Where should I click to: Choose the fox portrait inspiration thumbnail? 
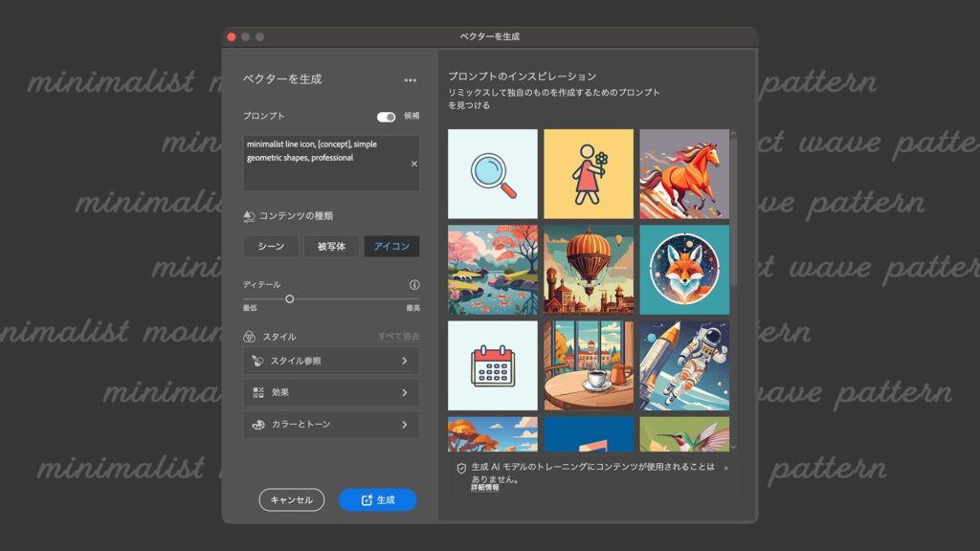click(x=684, y=270)
